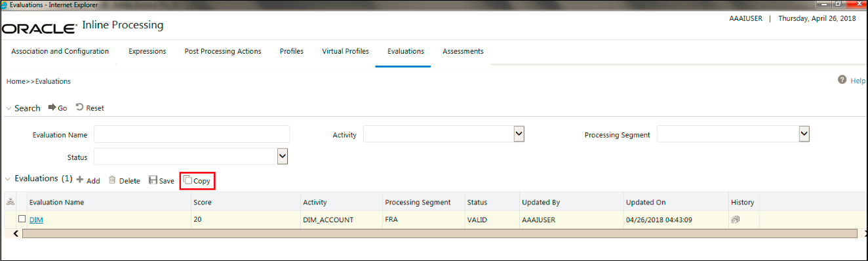The image size is (868, 261).
Task: Click Internet Explorer icon in title bar
Action: point(5,5)
